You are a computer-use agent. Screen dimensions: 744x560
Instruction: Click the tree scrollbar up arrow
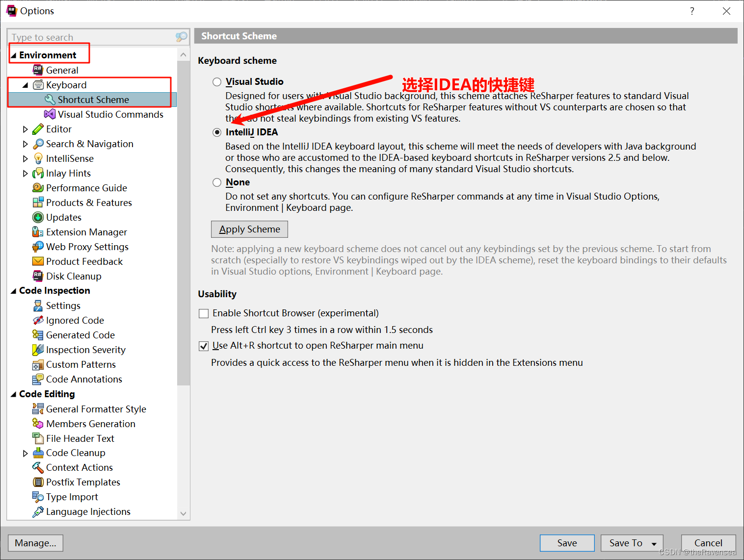[183, 54]
